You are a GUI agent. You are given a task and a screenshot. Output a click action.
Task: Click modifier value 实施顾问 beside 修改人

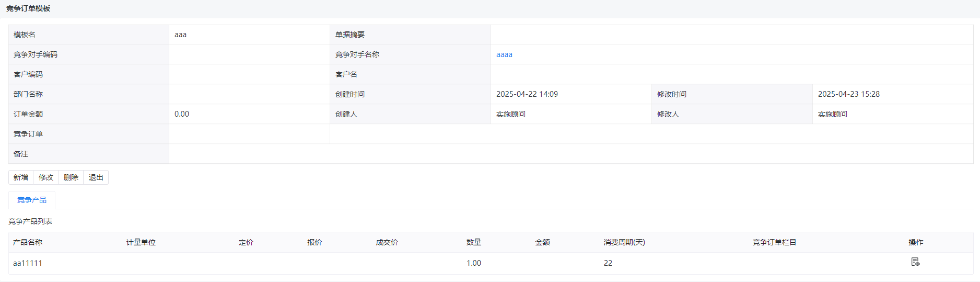click(x=833, y=114)
